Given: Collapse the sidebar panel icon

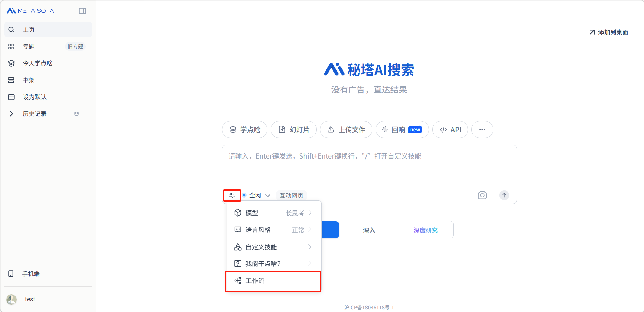Looking at the screenshot, I should click(x=82, y=11).
